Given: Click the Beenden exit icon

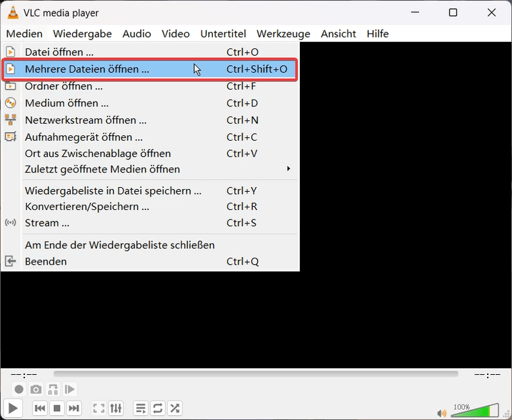Looking at the screenshot, I should click(x=11, y=261).
